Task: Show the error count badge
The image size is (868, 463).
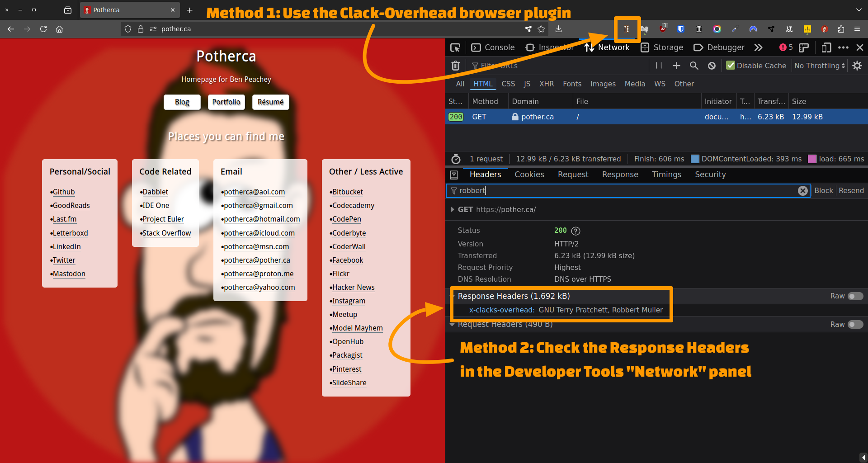Action: point(786,47)
